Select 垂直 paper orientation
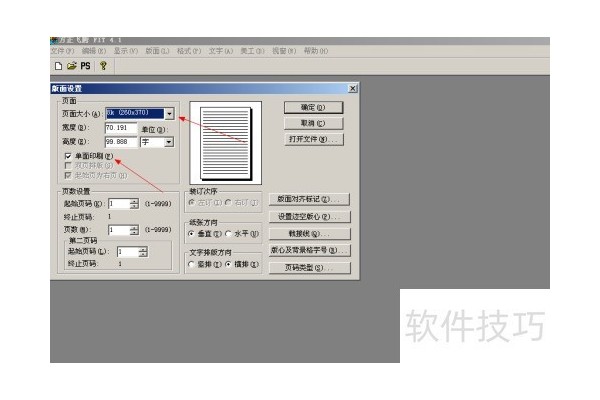The image size is (600, 400). point(192,233)
